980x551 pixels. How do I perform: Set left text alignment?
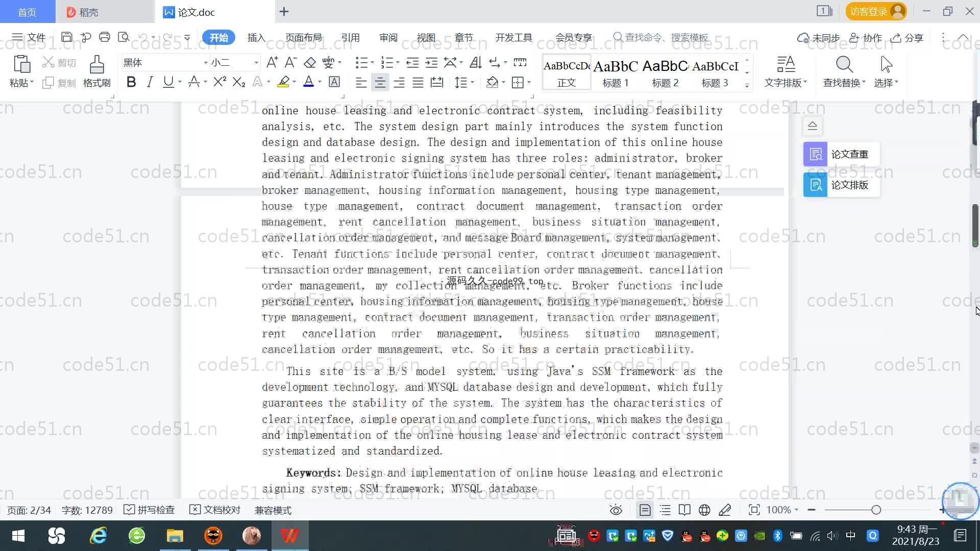[x=361, y=82]
